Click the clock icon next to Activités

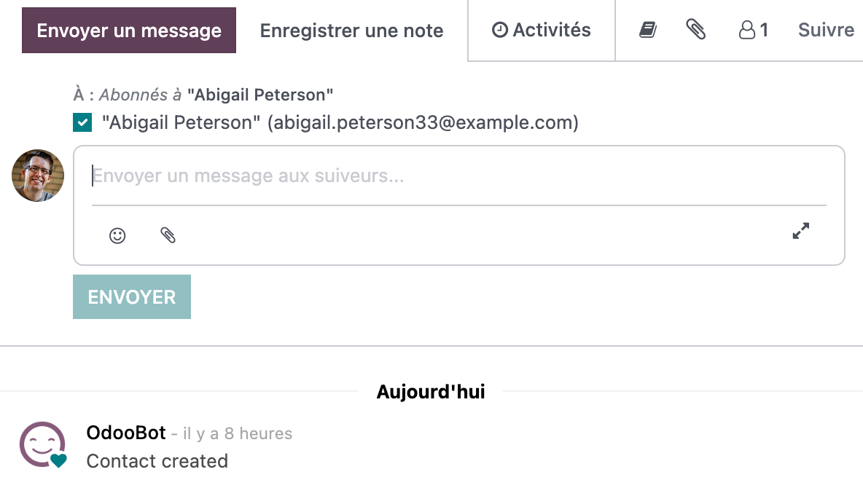[x=499, y=29]
